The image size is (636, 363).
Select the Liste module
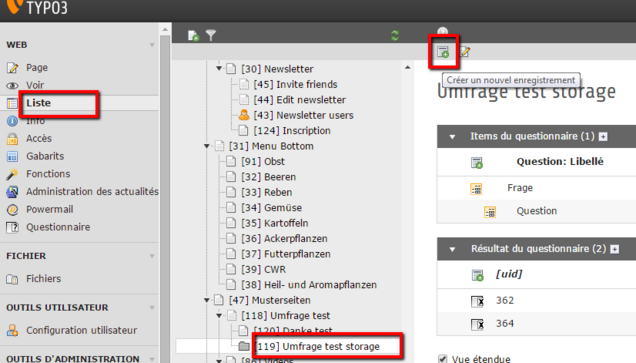[x=39, y=103]
